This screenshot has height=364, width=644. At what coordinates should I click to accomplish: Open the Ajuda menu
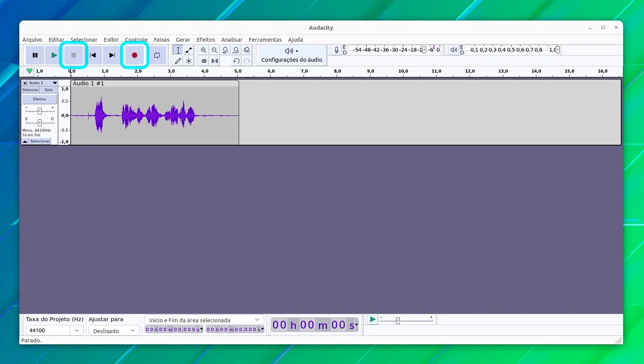pyautogui.click(x=295, y=40)
